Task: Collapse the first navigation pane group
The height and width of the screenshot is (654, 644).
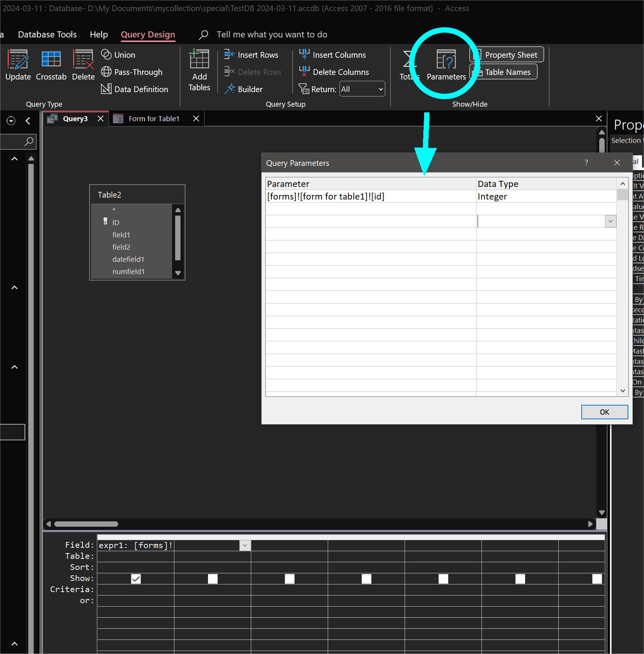Action: coord(15,159)
